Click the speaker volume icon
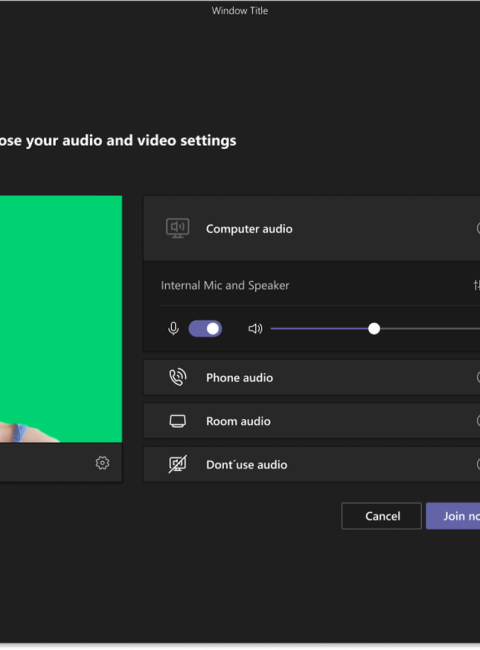The image size is (480, 650). (x=255, y=329)
